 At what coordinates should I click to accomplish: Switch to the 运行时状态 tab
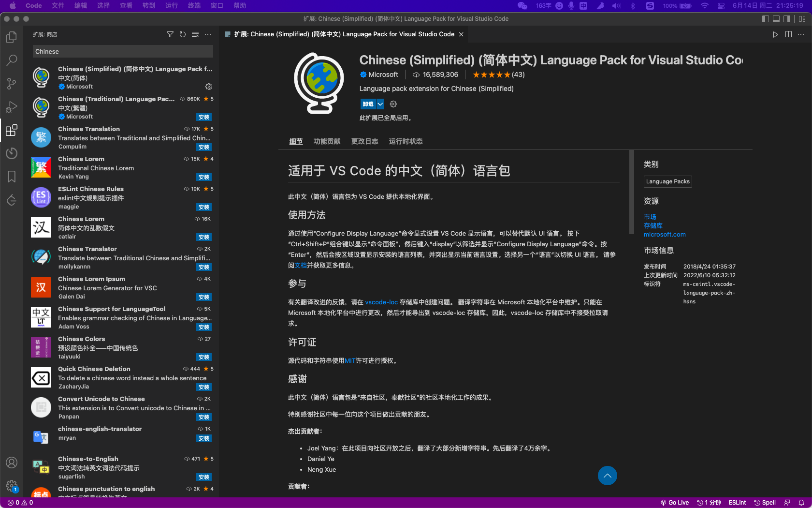click(x=406, y=141)
